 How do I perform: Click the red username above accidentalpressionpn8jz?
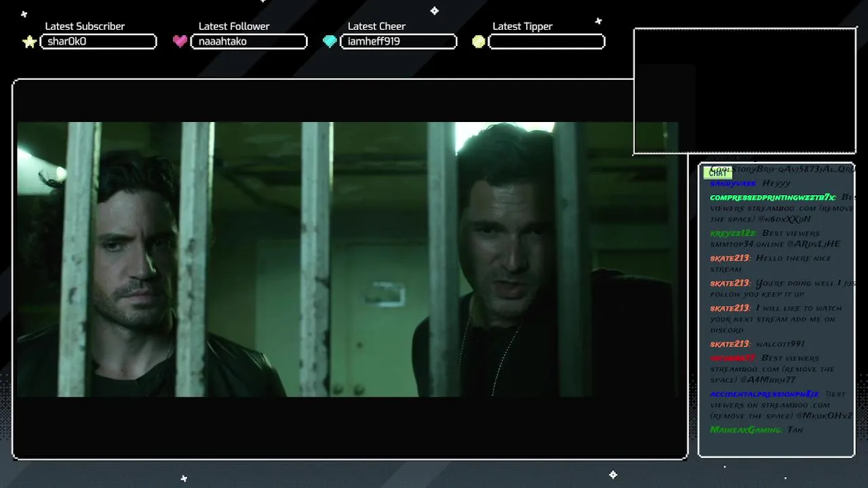[732, 358]
